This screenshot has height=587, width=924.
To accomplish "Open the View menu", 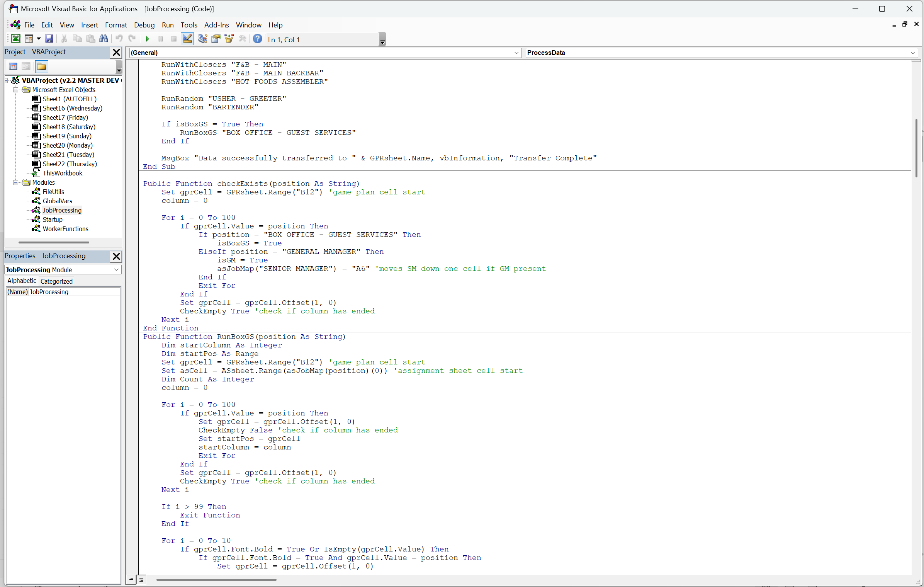I will click(66, 25).
